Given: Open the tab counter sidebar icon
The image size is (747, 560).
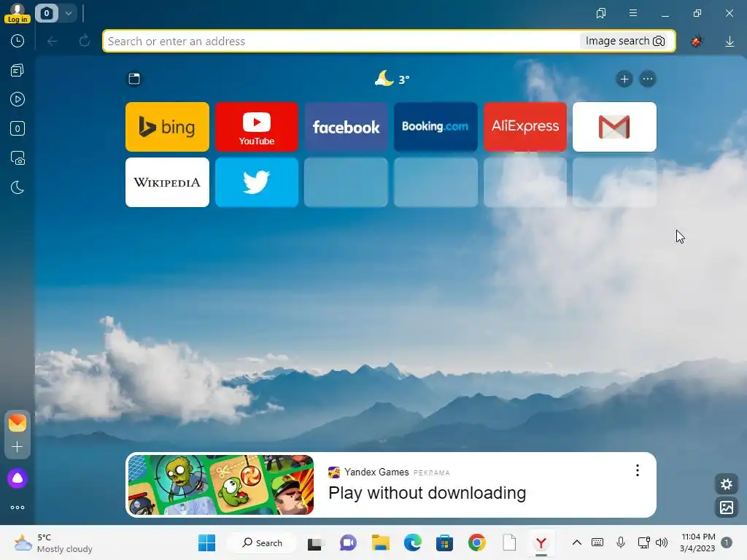Looking at the screenshot, I should coord(18,128).
